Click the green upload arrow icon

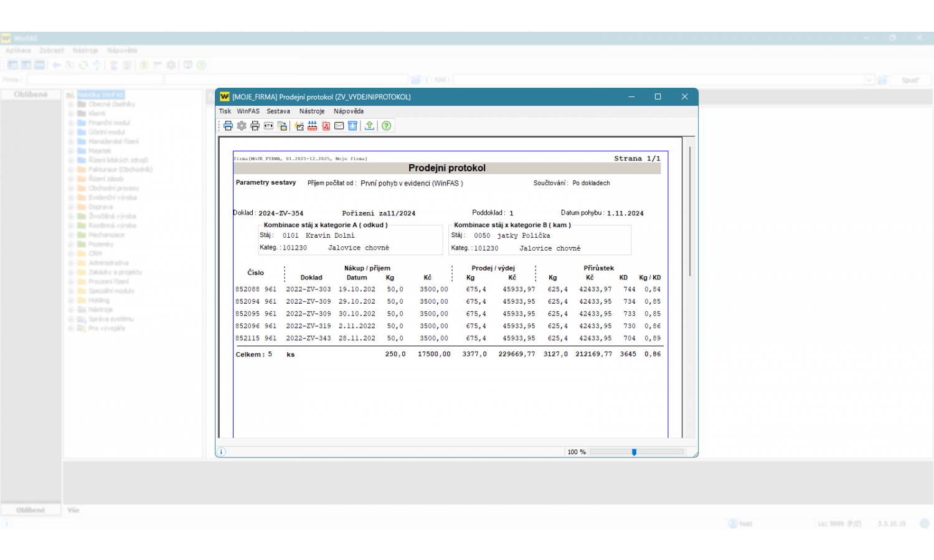point(369,126)
